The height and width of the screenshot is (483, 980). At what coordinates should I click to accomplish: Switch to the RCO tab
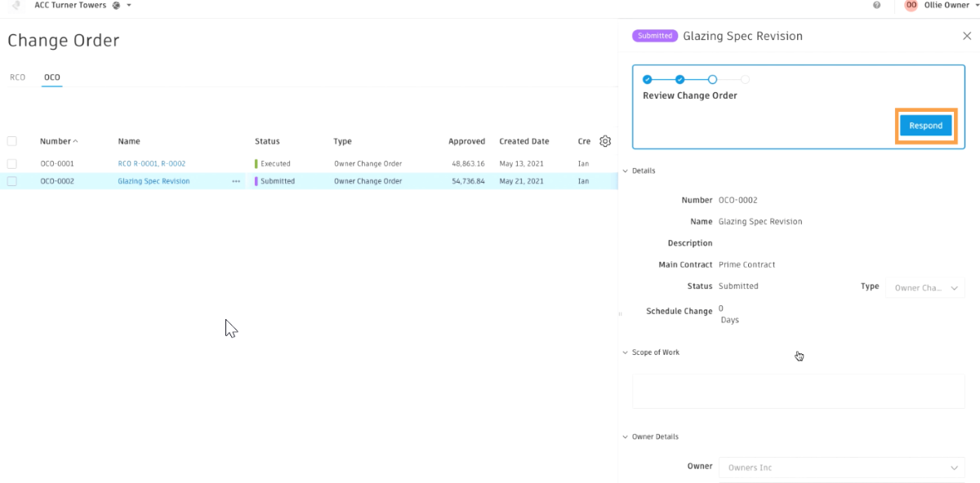click(18, 78)
